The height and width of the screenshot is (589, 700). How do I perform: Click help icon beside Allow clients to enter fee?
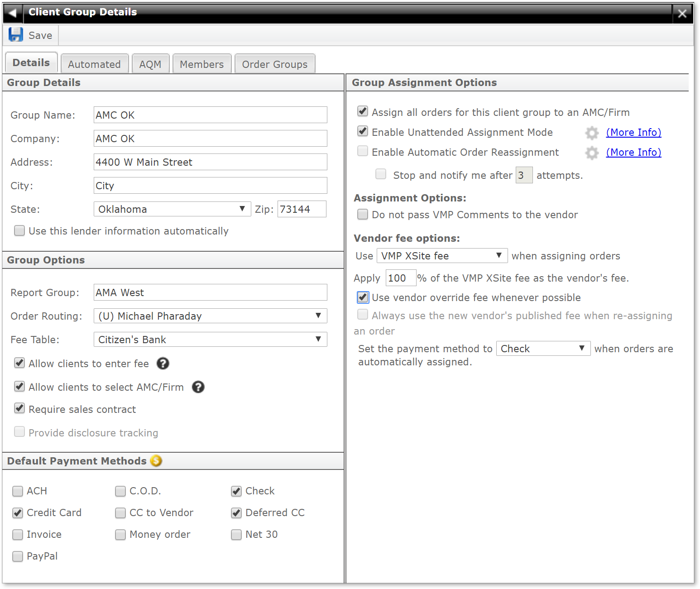tap(163, 364)
